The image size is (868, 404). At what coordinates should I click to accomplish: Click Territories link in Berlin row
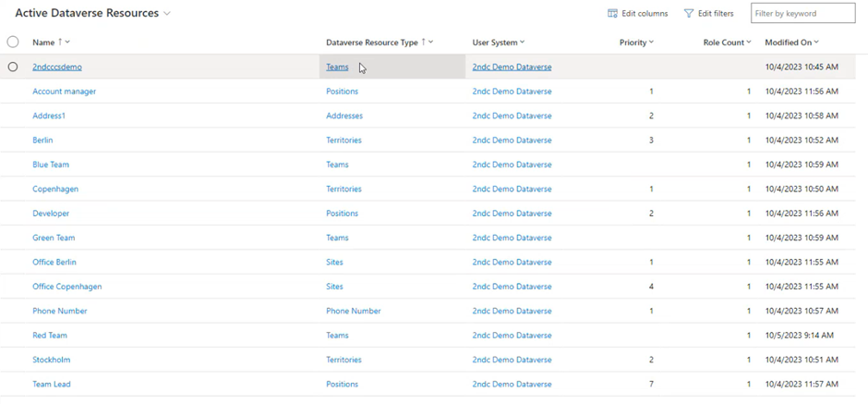344,141
